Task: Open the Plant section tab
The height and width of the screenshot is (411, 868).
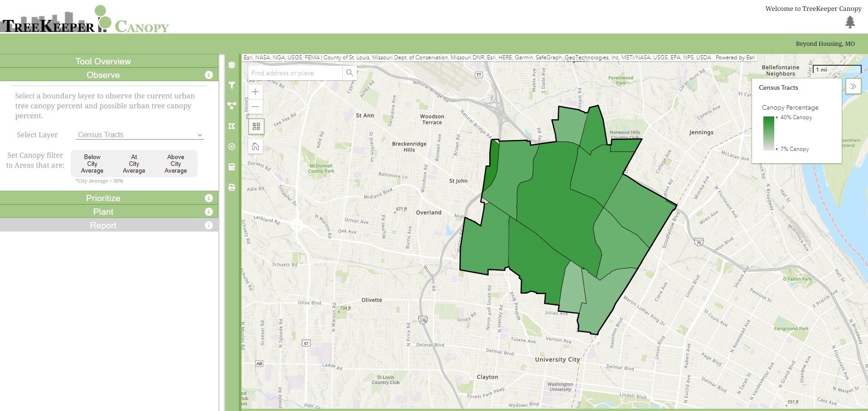Action: (103, 212)
